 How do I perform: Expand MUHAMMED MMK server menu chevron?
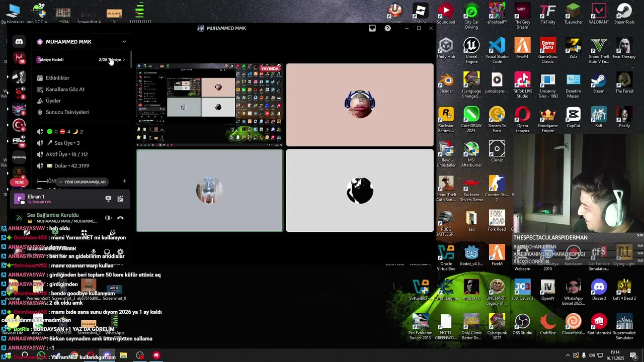pyautogui.click(x=124, y=42)
